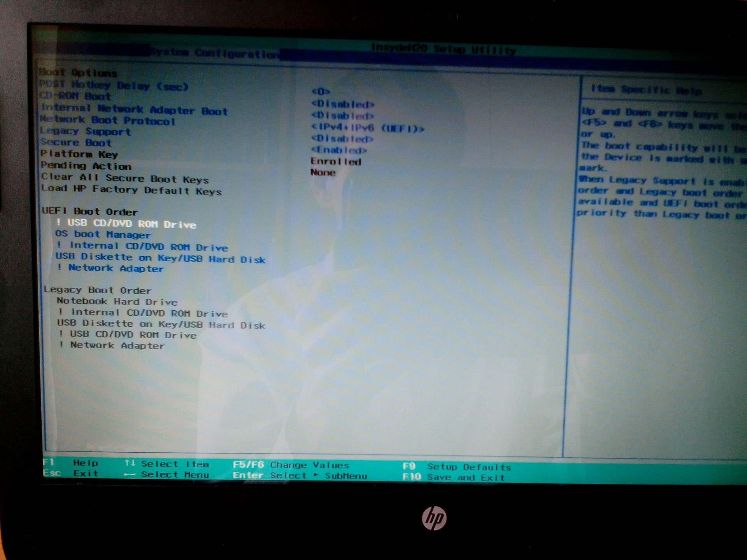Change CD-ROM Boot value Disabled
Image resolution: width=747 pixels, height=560 pixels.
(x=343, y=104)
